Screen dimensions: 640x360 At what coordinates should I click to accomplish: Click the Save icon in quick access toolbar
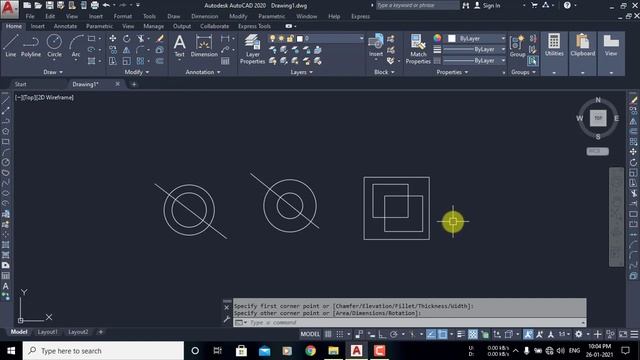(x=49, y=5)
